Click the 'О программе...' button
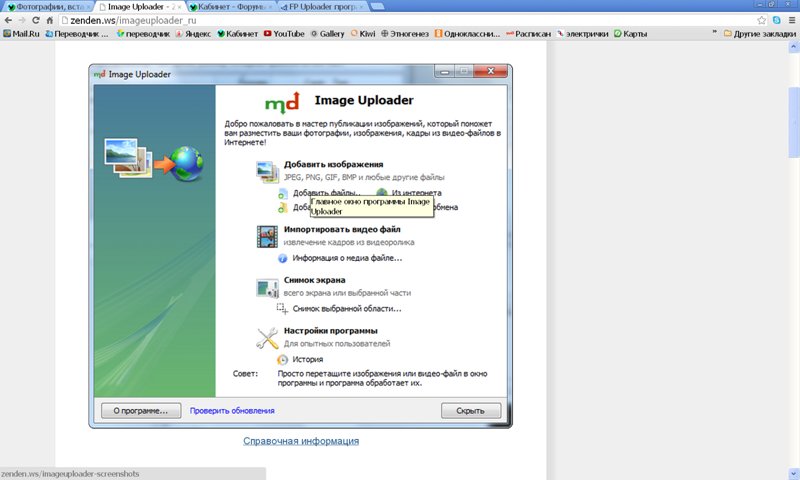800x480 pixels. (x=141, y=411)
